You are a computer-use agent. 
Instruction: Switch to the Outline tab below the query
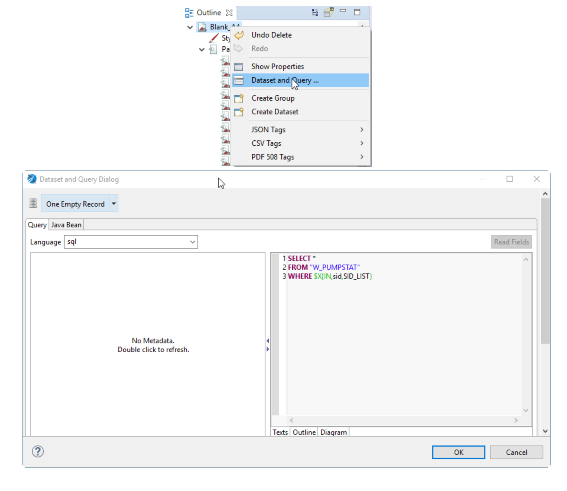(x=304, y=432)
